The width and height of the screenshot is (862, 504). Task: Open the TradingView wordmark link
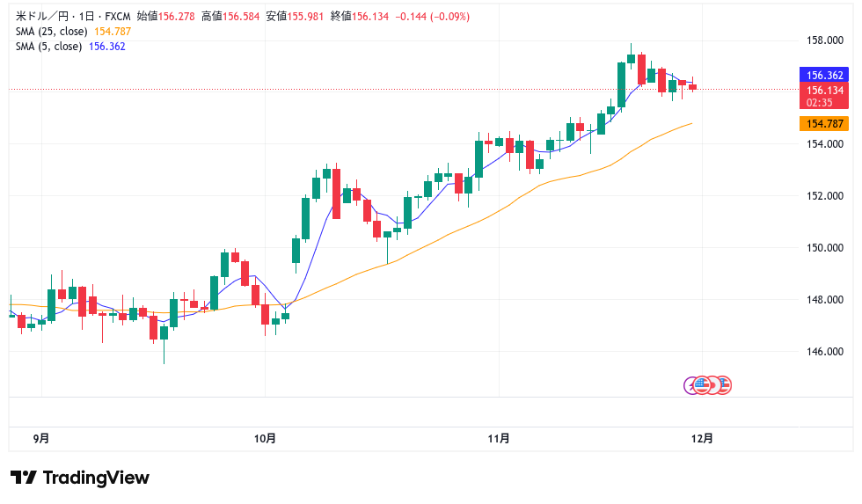[96, 478]
